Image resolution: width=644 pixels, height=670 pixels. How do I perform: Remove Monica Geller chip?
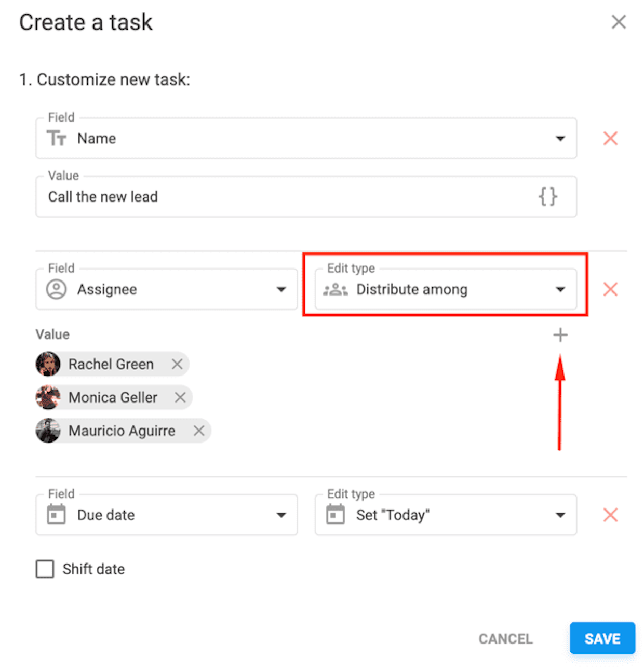[180, 397]
